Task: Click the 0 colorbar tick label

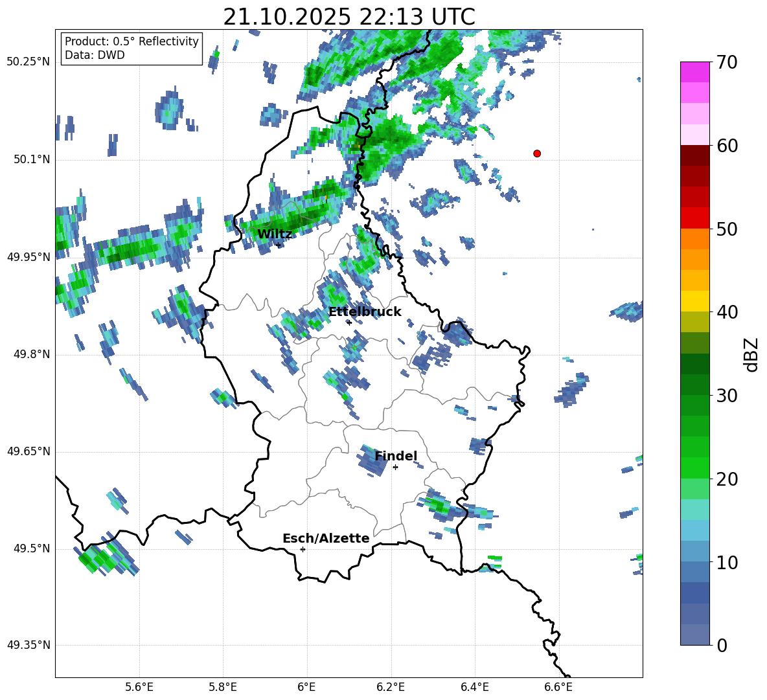Action: (722, 645)
